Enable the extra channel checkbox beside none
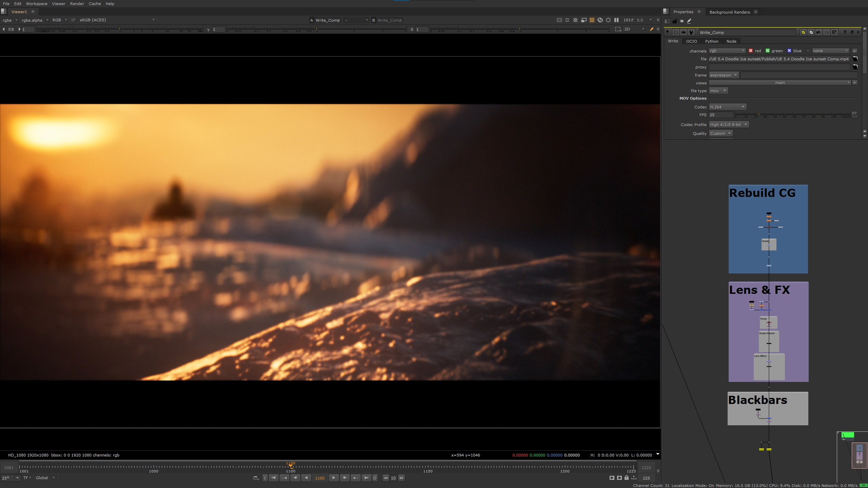 808,51
